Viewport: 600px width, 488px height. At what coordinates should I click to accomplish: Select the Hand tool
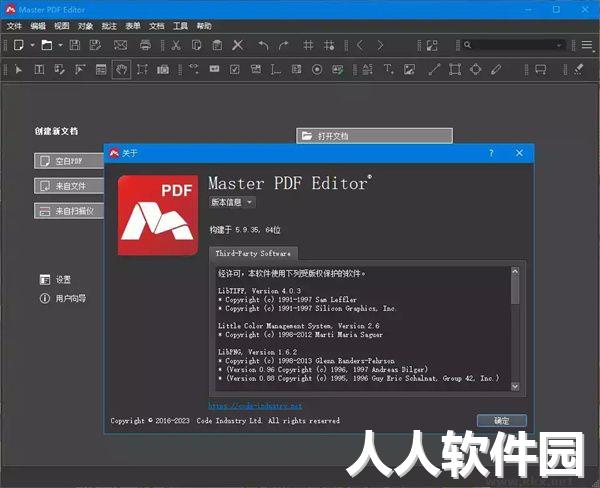pos(121,70)
